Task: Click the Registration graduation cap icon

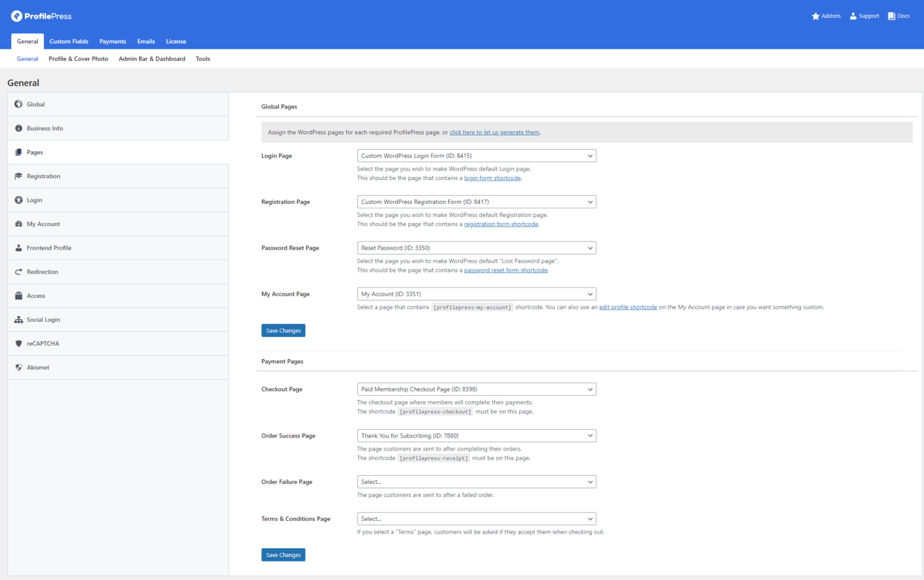Action: click(18, 176)
